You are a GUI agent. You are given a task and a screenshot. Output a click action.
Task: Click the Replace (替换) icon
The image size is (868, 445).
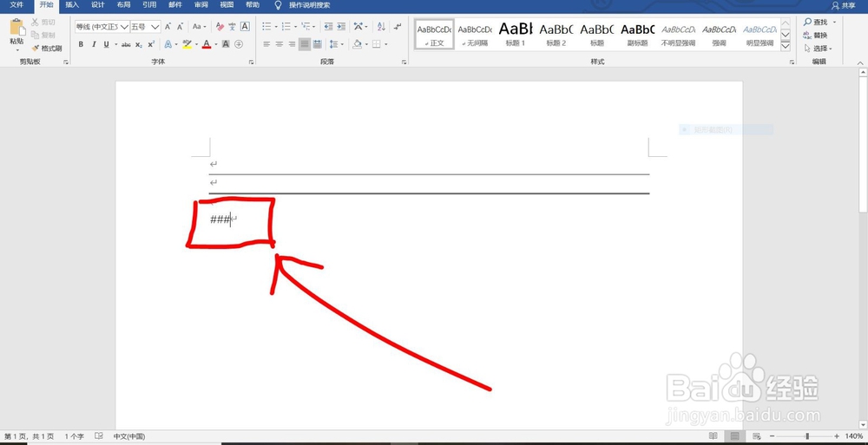pyautogui.click(x=815, y=35)
